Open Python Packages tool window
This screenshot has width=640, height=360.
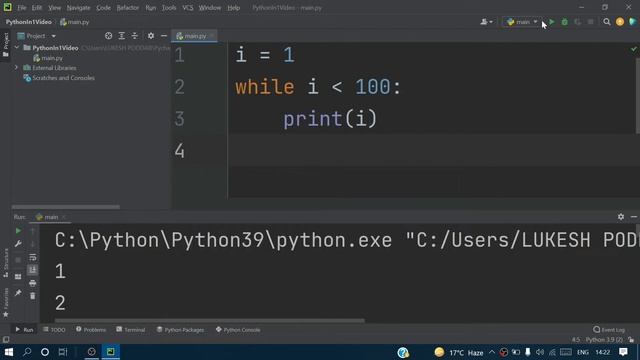tap(180, 329)
